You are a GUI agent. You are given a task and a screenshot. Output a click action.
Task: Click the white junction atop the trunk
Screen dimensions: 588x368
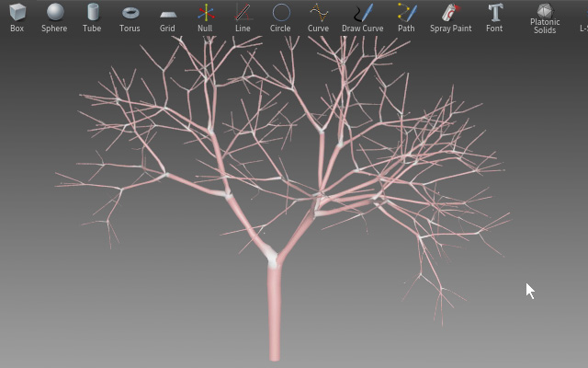[x=273, y=258]
